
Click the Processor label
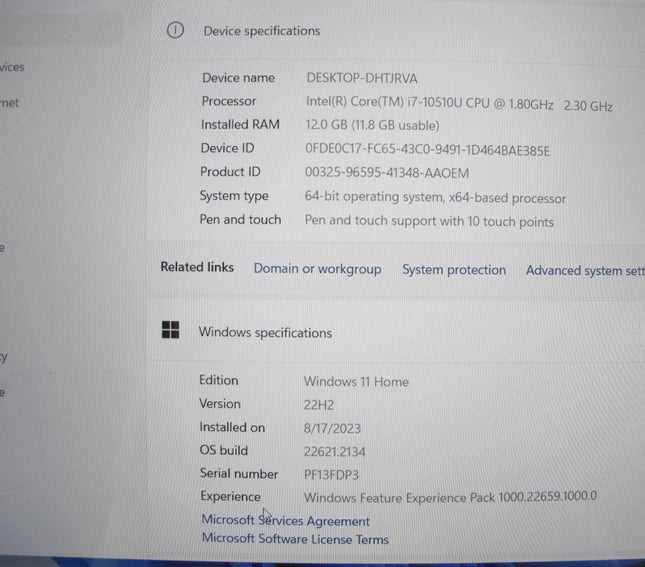[228, 101]
